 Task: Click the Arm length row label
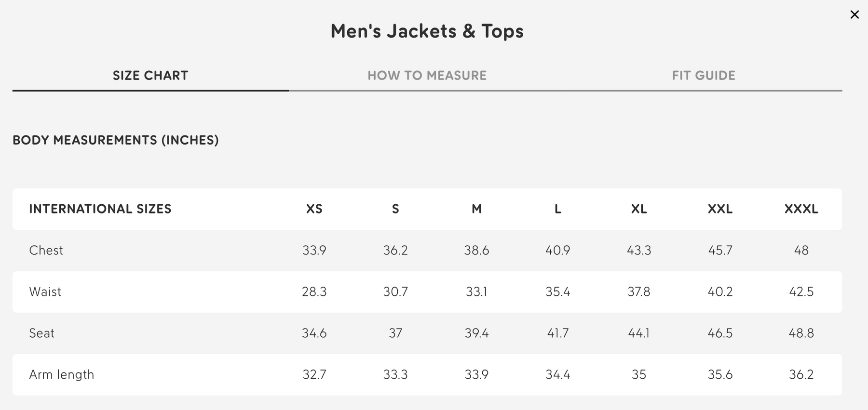(x=62, y=375)
